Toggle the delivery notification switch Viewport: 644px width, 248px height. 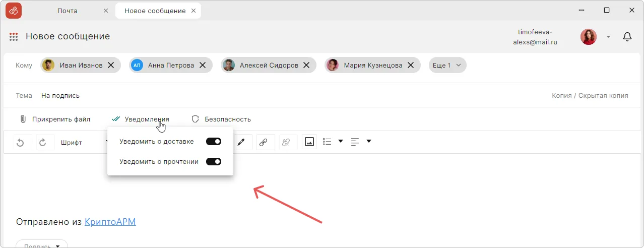point(214,142)
